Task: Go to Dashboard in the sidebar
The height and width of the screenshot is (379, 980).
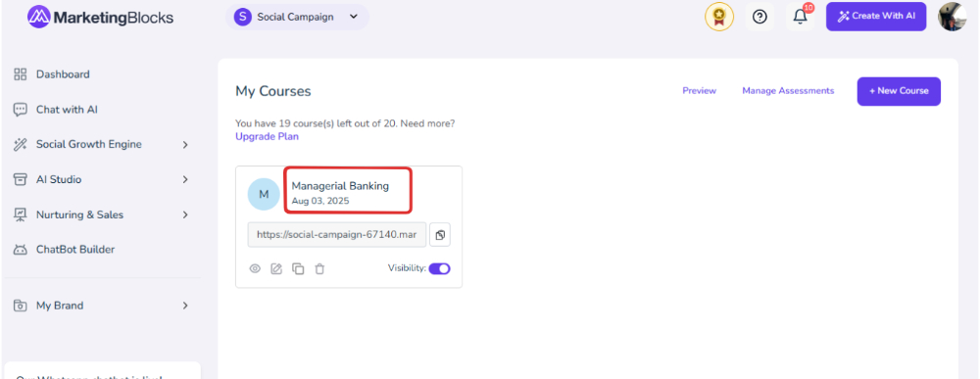Action: pyautogui.click(x=63, y=74)
